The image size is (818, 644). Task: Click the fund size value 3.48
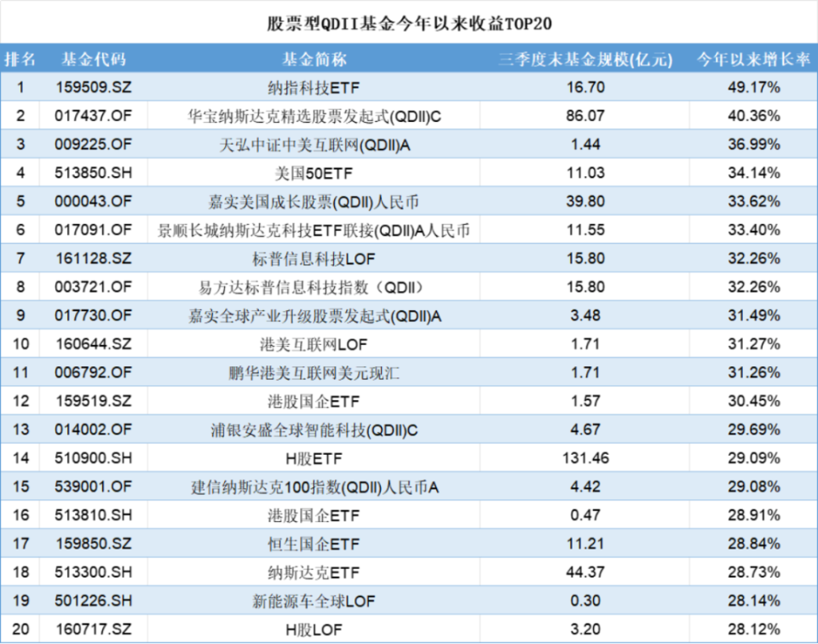click(x=585, y=315)
